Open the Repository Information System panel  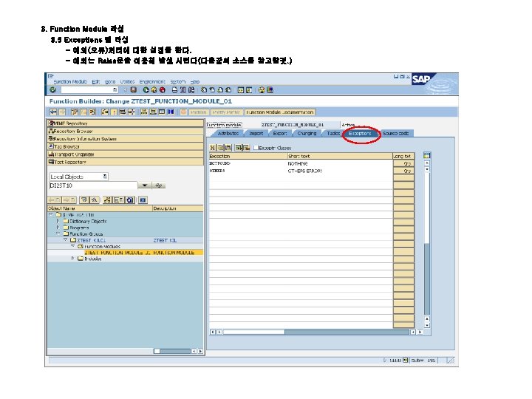tap(125, 139)
